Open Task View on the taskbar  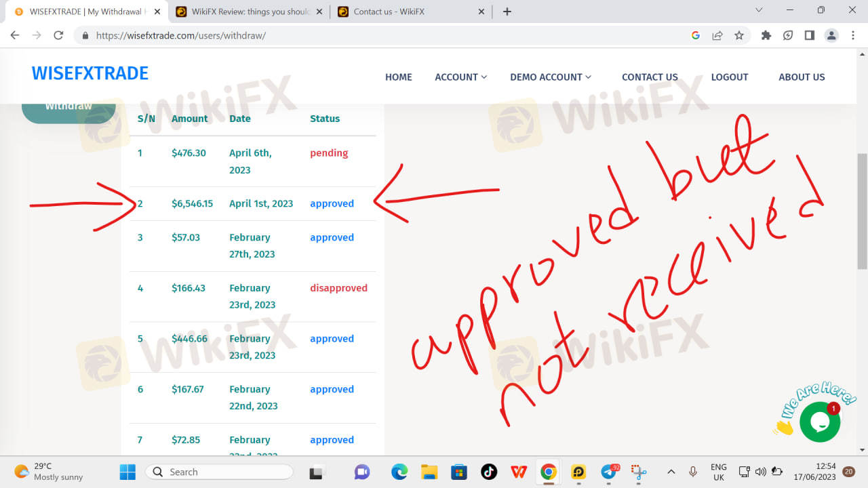click(316, 472)
